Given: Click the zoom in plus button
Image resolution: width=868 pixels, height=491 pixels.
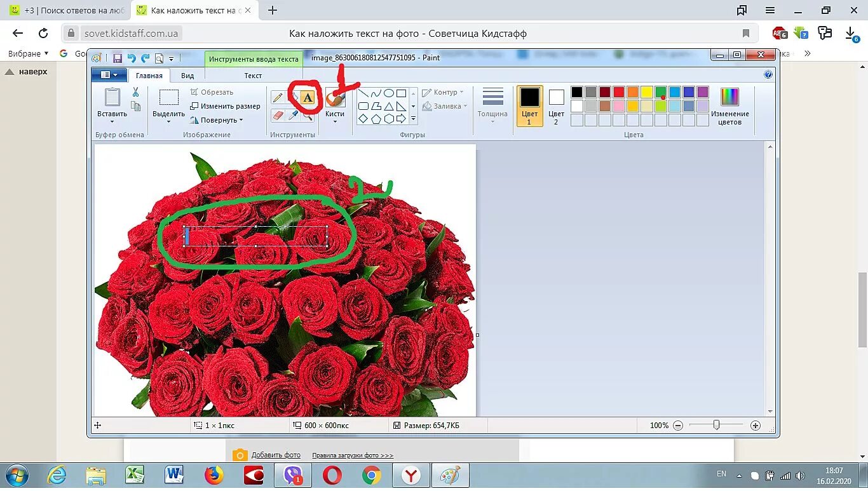Looking at the screenshot, I should 755,426.
